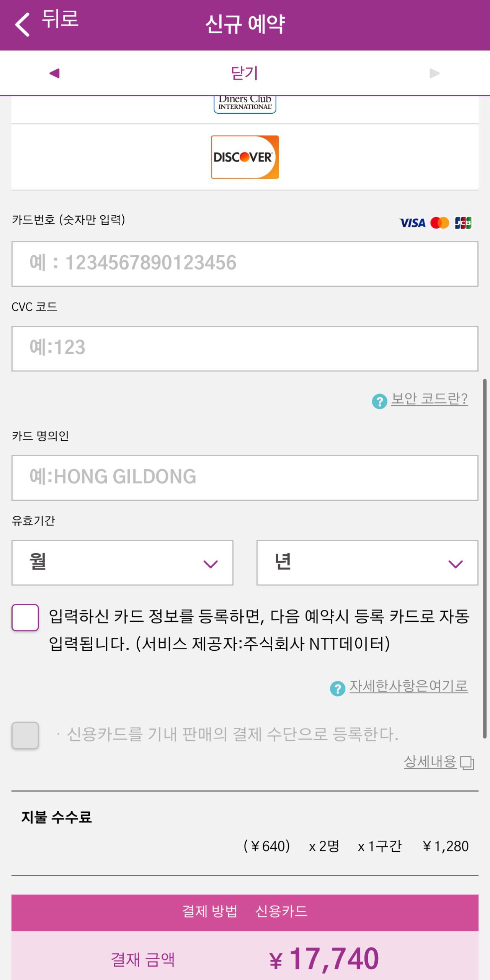Screen dimensions: 490x980
Task: Tap the right gray triangle arrow
Action: point(434,73)
